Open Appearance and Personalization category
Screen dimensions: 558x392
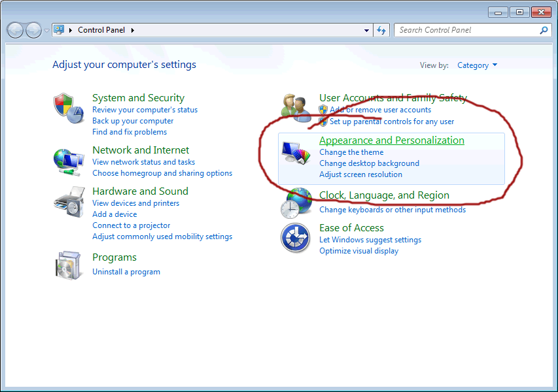tap(391, 140)
